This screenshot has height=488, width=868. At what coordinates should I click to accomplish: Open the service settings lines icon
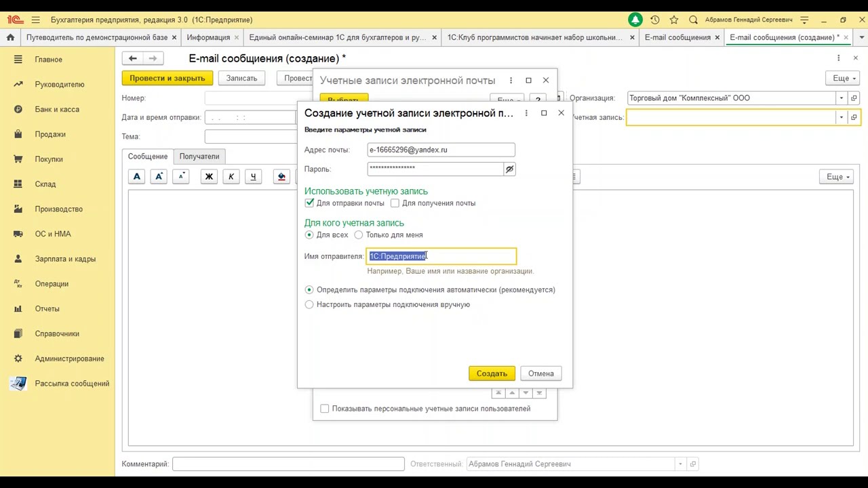click(x=804, y=20)
